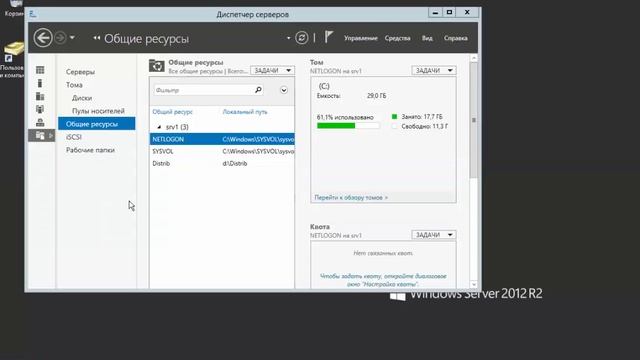Click the d:\Distrib local path cell

235,163
